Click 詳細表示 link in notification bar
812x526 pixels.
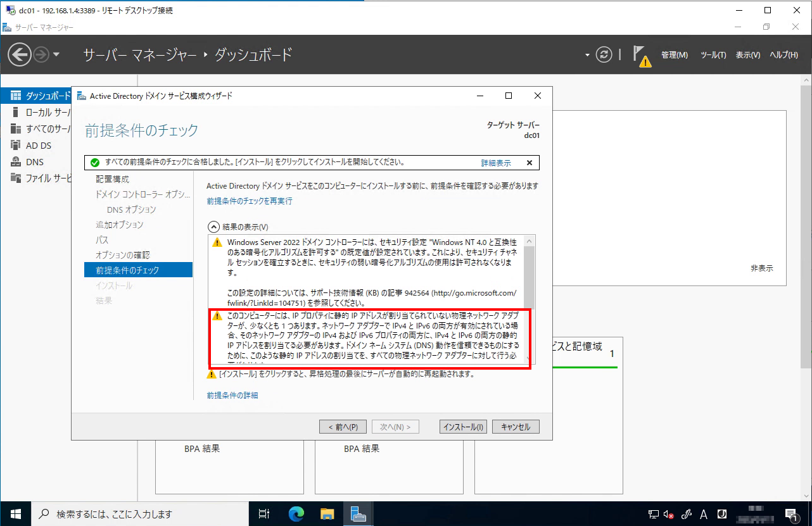[x=496, y=163]
